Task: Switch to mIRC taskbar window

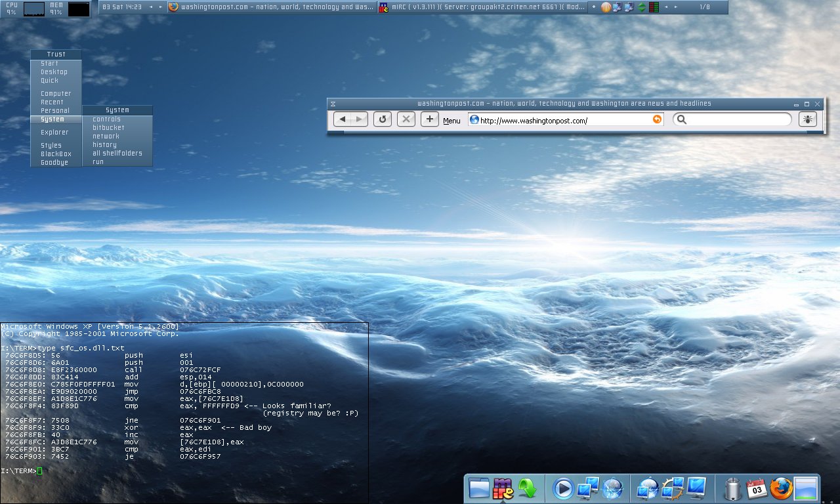Action: 481,7
